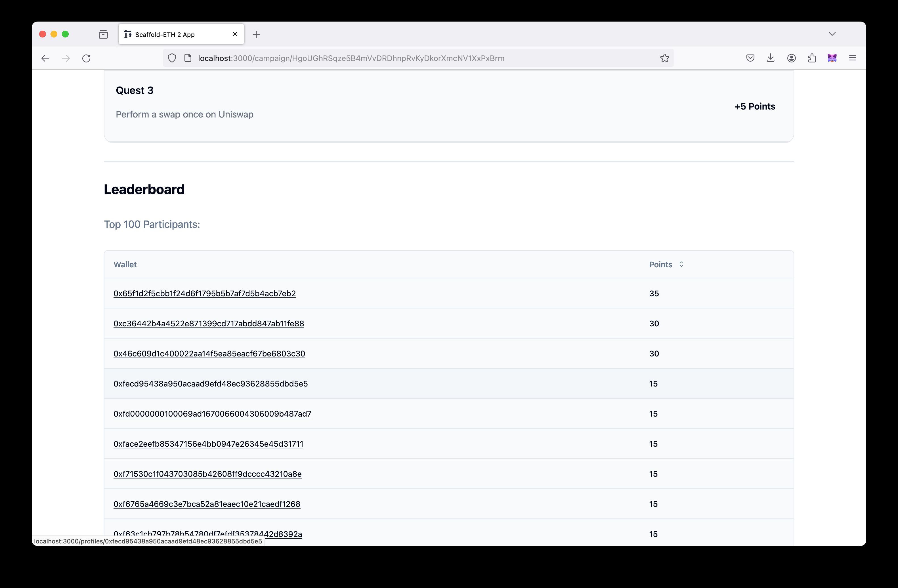898x588 pixels.
Task: Click the forward navigation arrow
Action: pos(66,58)
